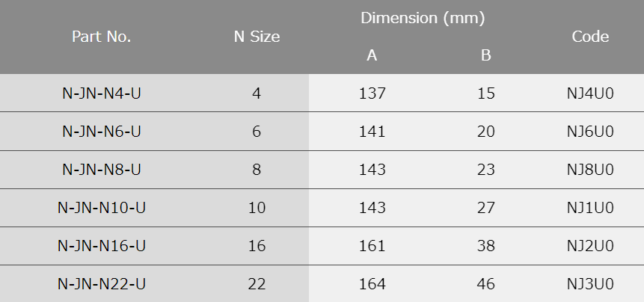Click the N Size column header

(x=257, y=37)
